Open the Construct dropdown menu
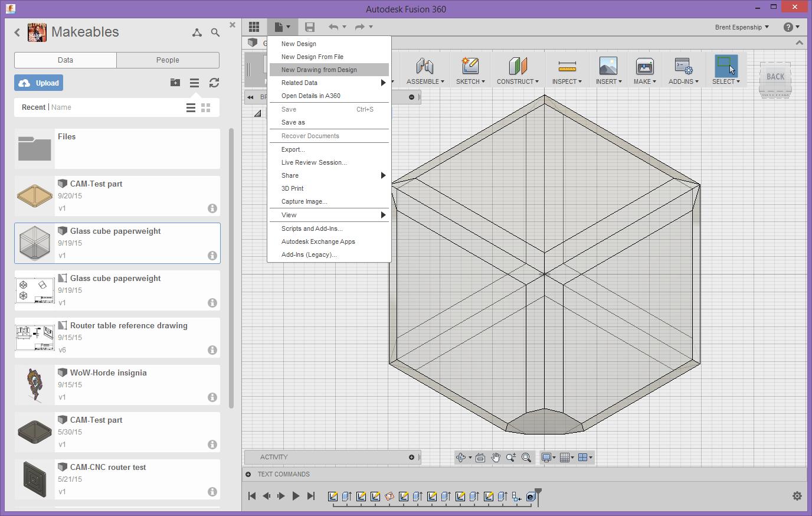 [x=518, y=81]
